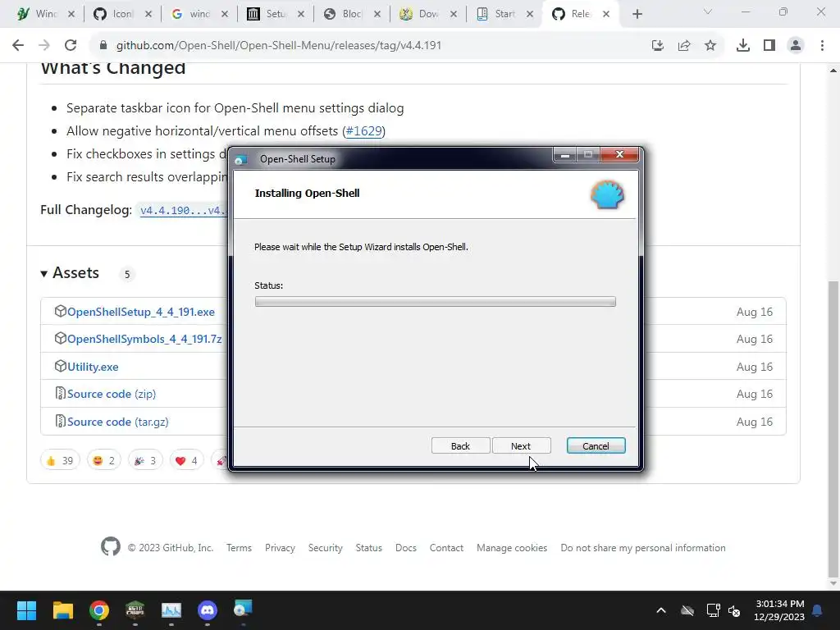Open Docs footer link
840x630 pixels.
pos(405,547)
